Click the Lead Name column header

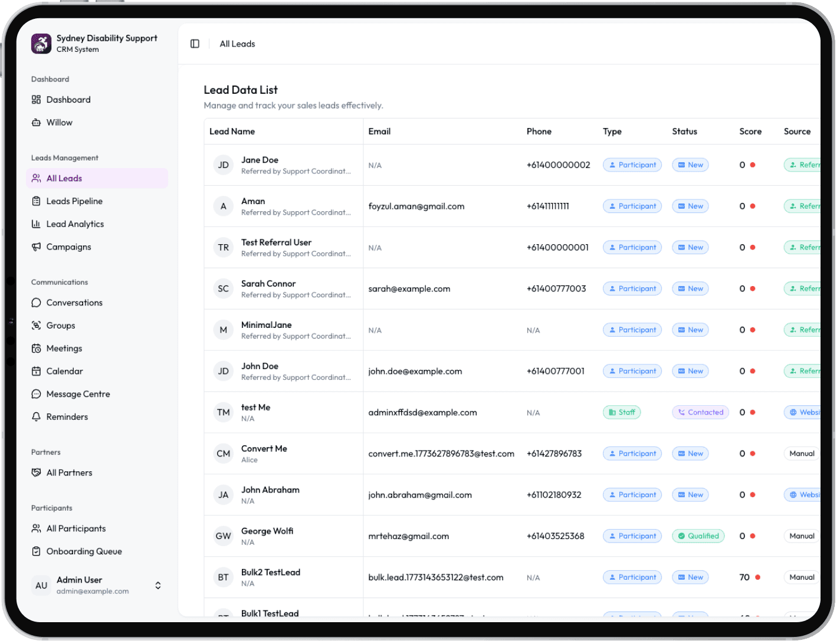[232, 132]
